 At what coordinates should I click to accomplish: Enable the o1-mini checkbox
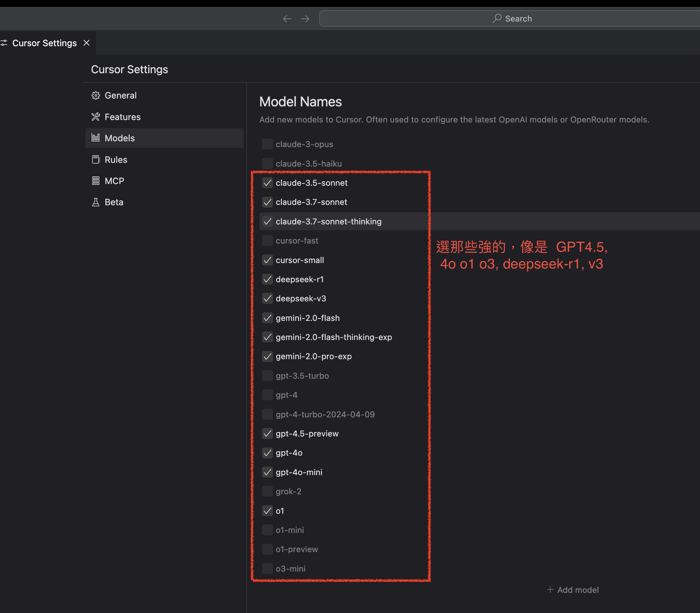tap(268, 530)
